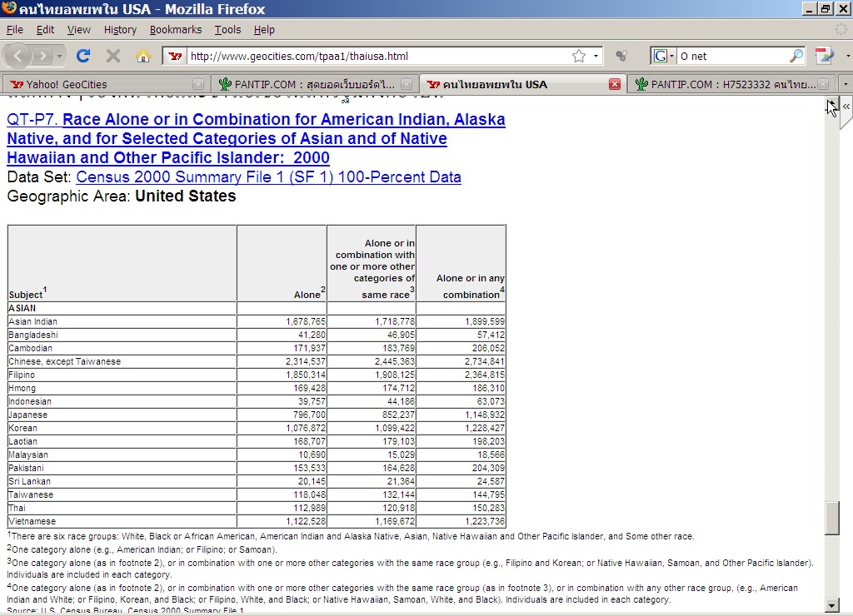Click the notepad toolbar icon with pencil
The image size is (853, 616).
tap(825, 56)
